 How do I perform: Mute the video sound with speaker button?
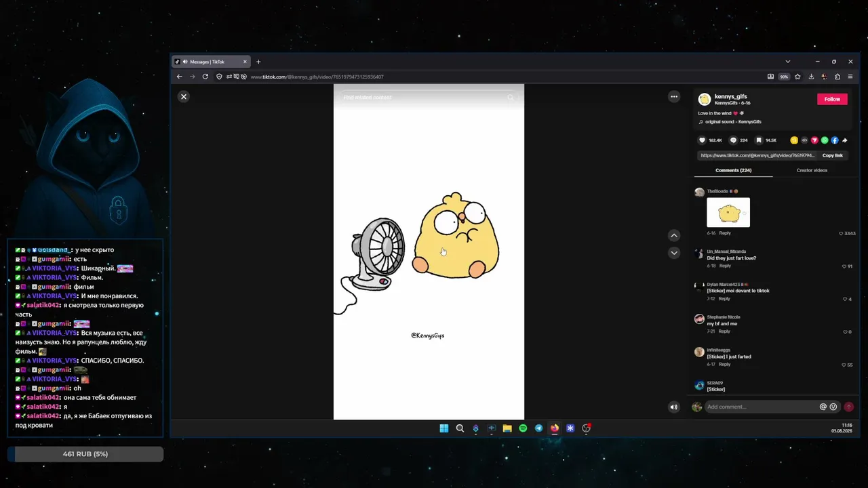673,407
